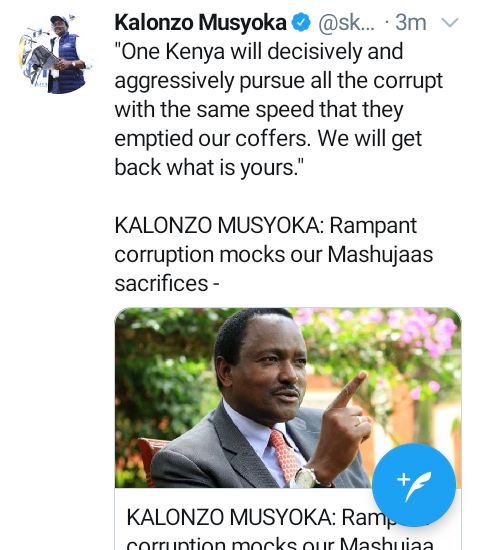The width and height of the screenshot is (480, 550).
Task: Click the "emptied our coffers" line of the tweet
Action: tap(268, 139)
